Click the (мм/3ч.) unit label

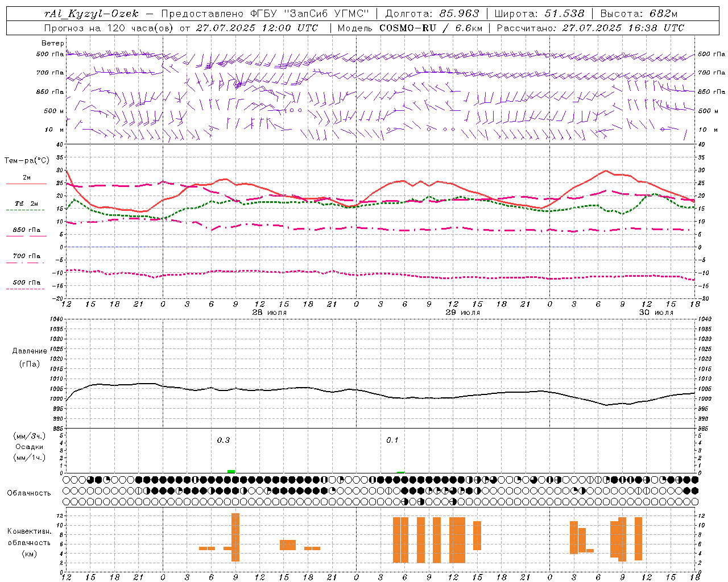29,436
